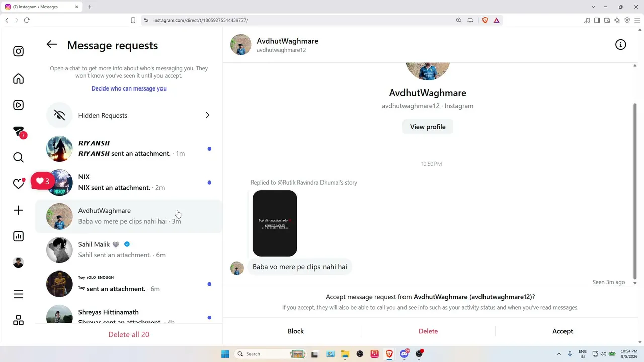
Task: Open File Explorer from the taskbar
Action: [345, 354]
